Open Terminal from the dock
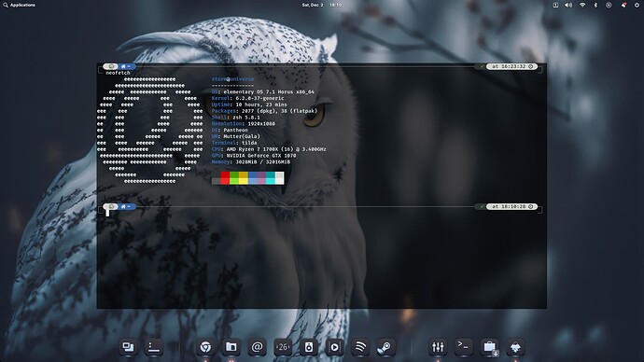The image size is (644, 362). (463, 347)
